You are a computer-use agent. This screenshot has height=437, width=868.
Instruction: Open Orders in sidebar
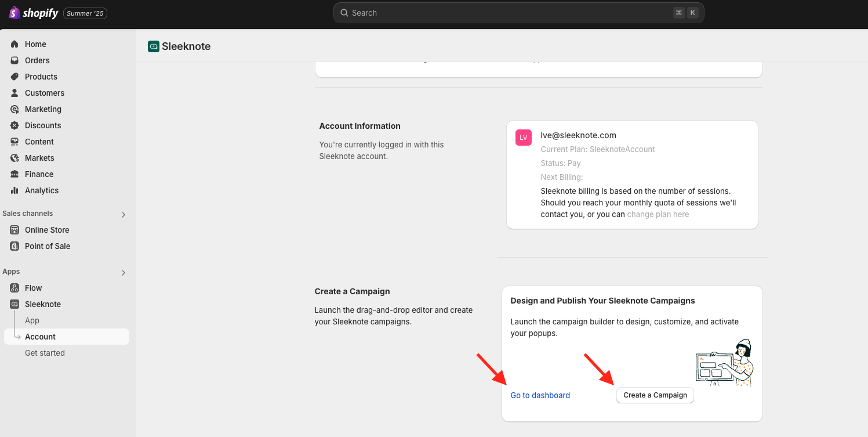point(37,60)
